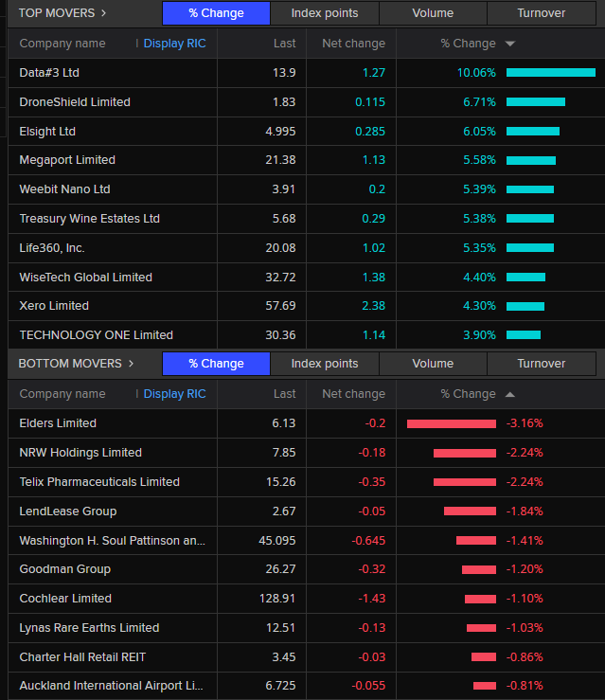
Task: Click Xero Limited last price 57.69
Action: pos(280,306)
